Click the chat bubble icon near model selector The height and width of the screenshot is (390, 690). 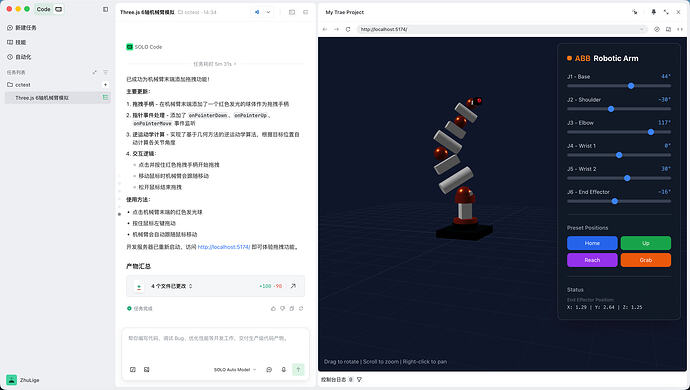(269, 370)
